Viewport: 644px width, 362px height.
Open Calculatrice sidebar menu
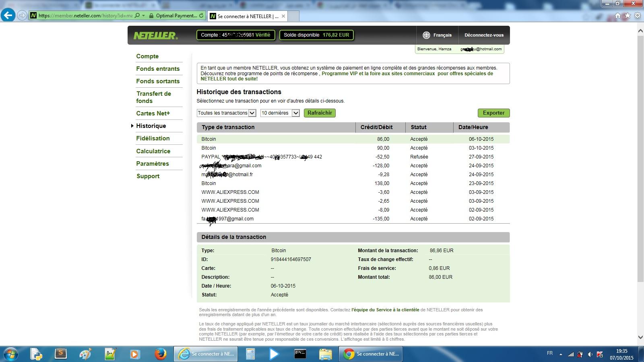(153, 151)
